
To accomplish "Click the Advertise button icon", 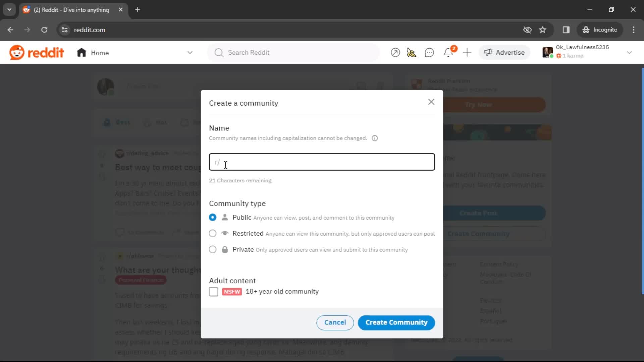I will tap(487, 53).
